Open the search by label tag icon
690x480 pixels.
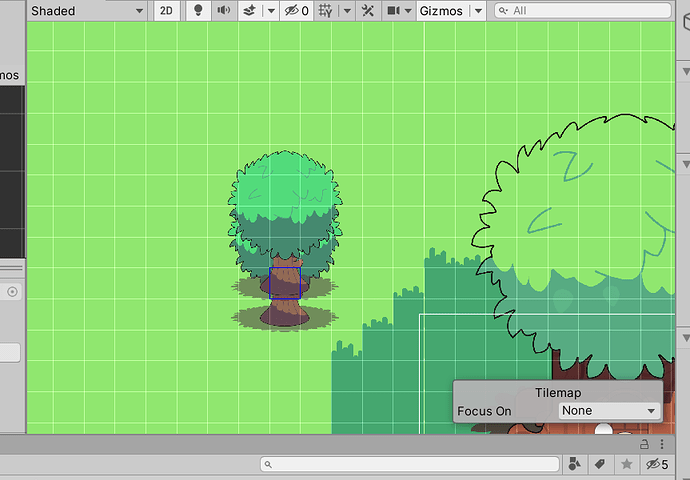(600, 464)
